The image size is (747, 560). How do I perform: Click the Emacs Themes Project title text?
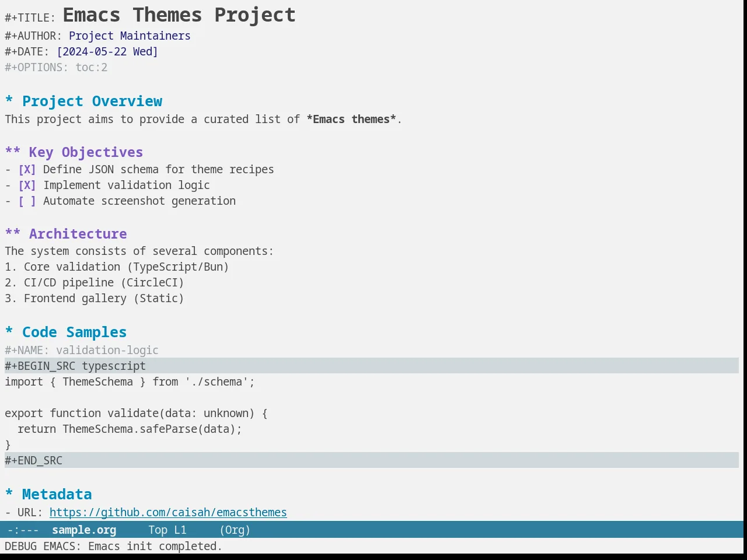tap(179, 15)
